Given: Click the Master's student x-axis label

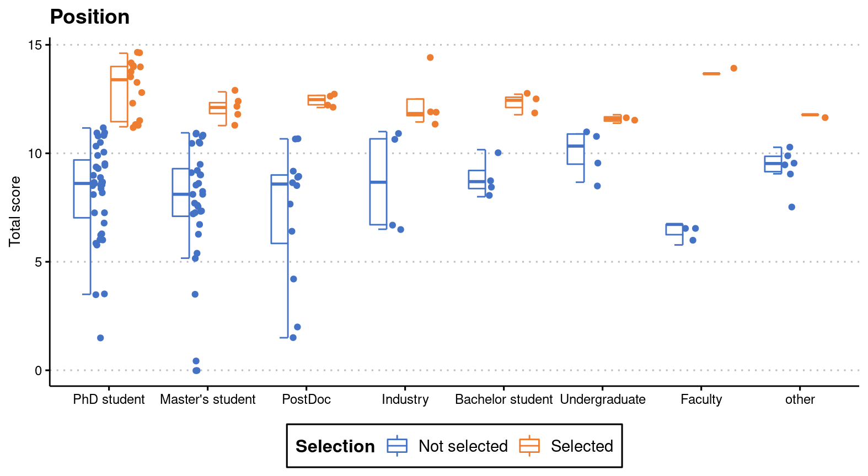Looking at the screenshot, I should tap(207, 399).
